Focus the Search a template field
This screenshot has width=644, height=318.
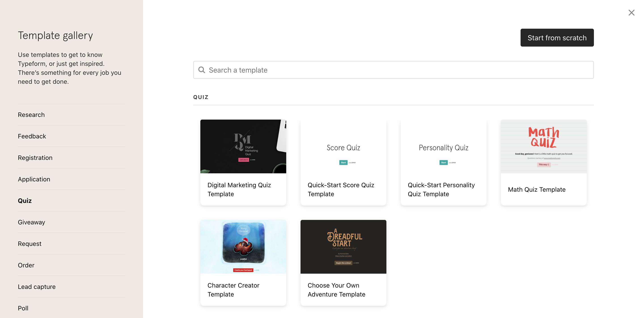coord(393,70)
